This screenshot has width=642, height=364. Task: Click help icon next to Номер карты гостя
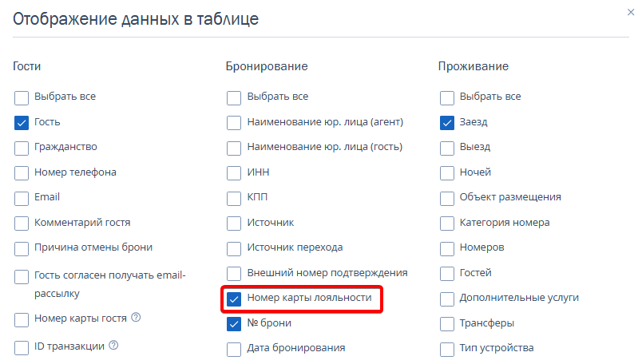(136, 318)
